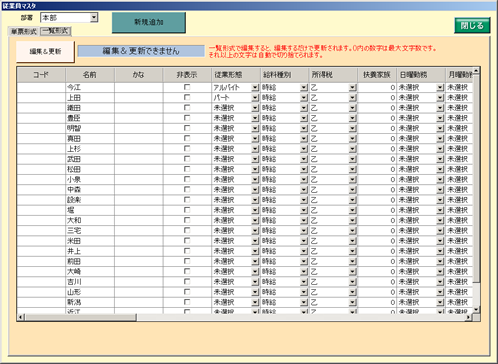Viewport: 498px width, 364px height.
Task: Tick the 非表示 checkbox for 井上
Action: (x=187, y=251)
